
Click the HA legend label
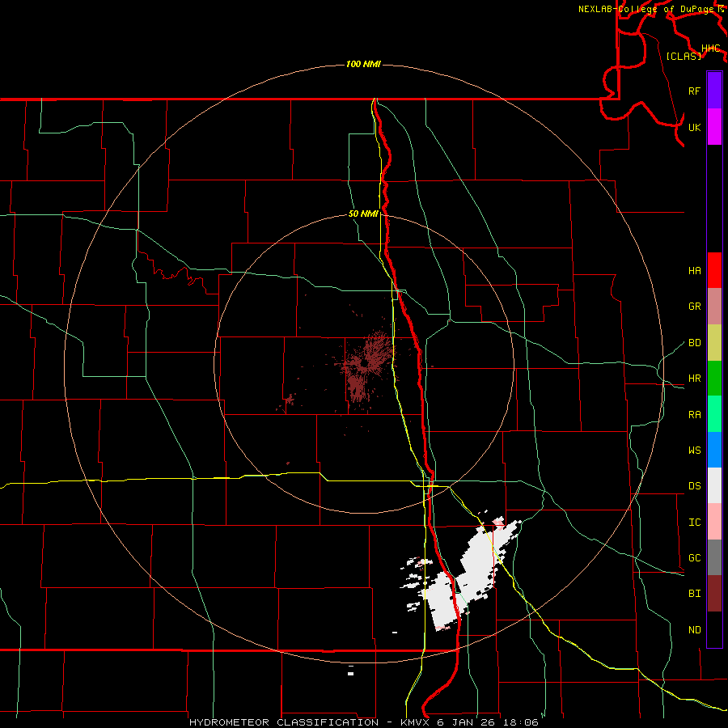694,270
